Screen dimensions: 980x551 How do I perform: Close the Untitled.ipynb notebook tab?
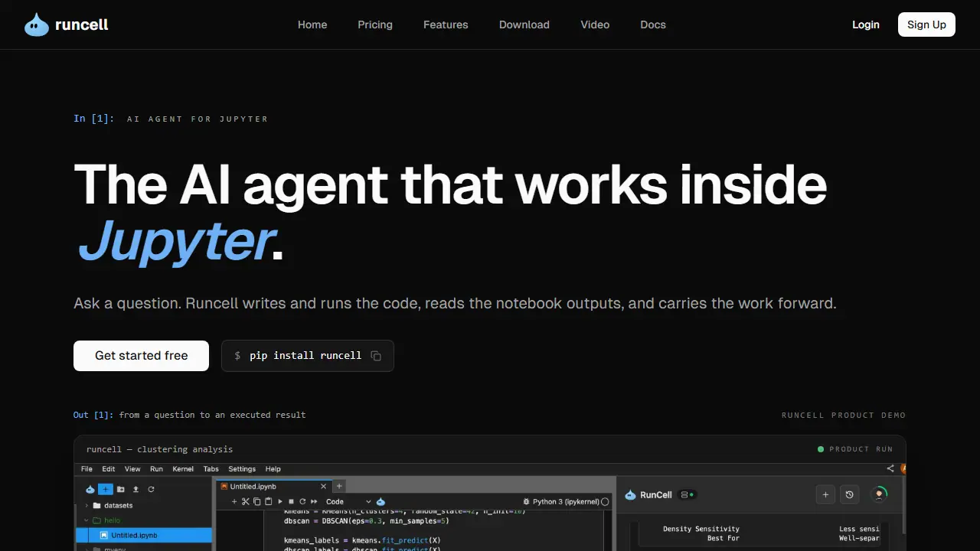tap(324, 486)
